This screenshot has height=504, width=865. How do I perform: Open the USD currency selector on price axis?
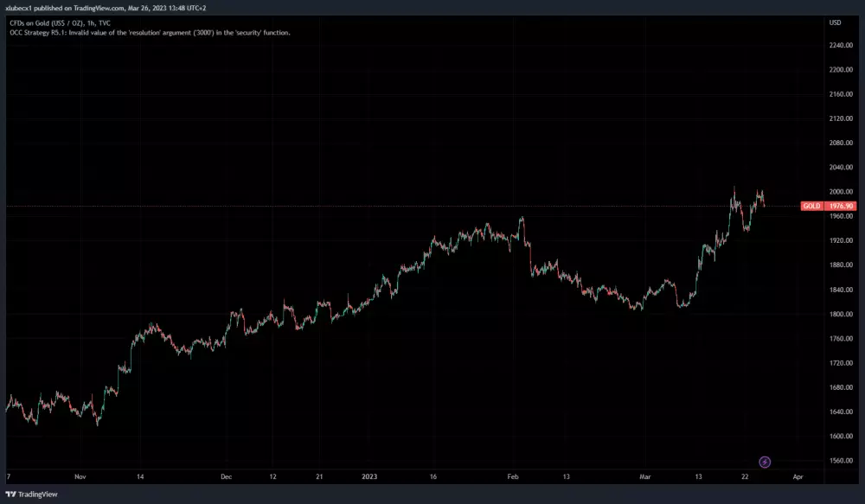pos(835,22)
